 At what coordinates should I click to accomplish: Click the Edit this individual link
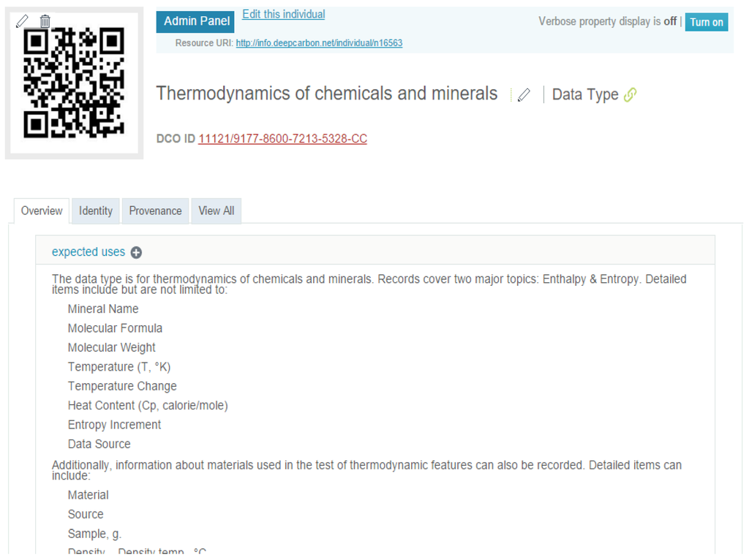click(x=284, y=15)
